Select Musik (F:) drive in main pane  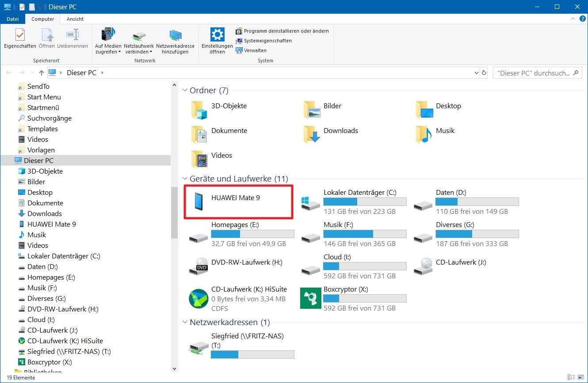[353, 234]
